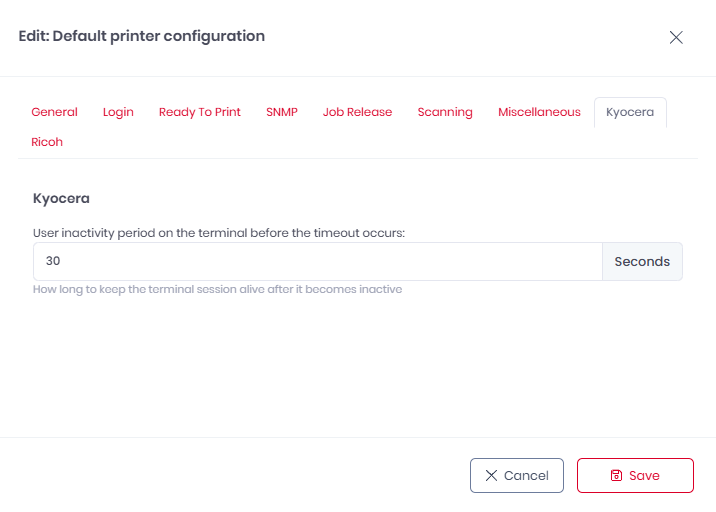Viewport: 716px width, 512px height.
Task: Click the Kyocera section heading
Action: click(61, 198)
